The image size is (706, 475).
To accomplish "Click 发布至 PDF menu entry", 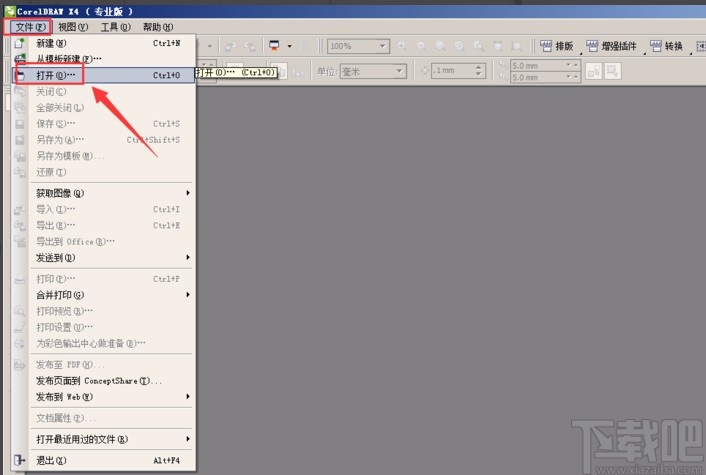I will point(104,364).
